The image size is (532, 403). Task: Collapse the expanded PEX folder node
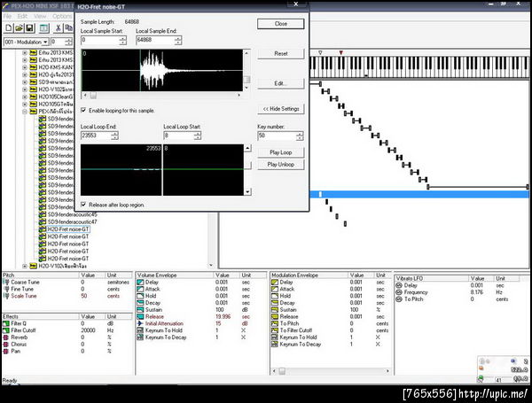point(25,112)
